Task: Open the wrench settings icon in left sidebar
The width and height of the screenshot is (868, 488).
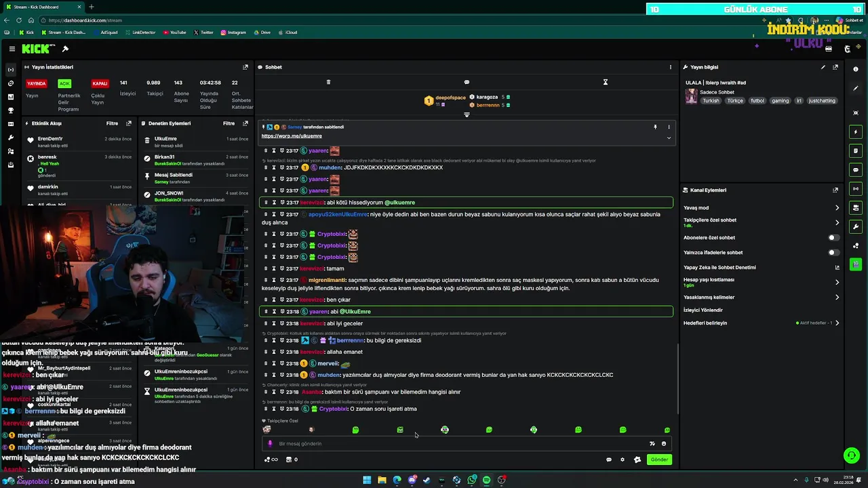Action: pos(10,138)
